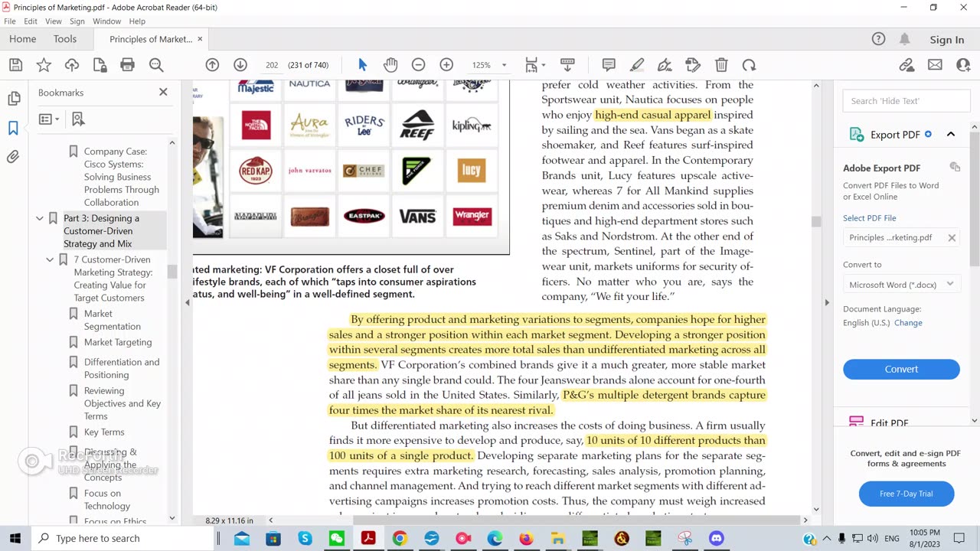Open fit page options dropdown
980x551 pixels.
click(535, 65)
